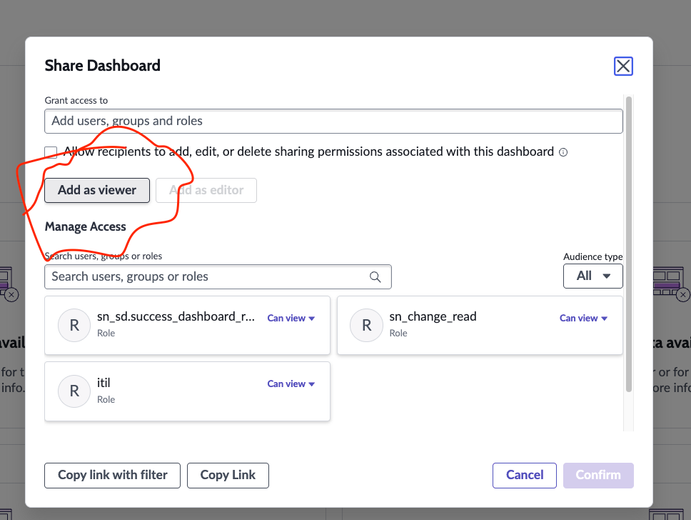691x520 pixels.
Task: Click the Share Dashboard title
Action: [x=102, y=66]
